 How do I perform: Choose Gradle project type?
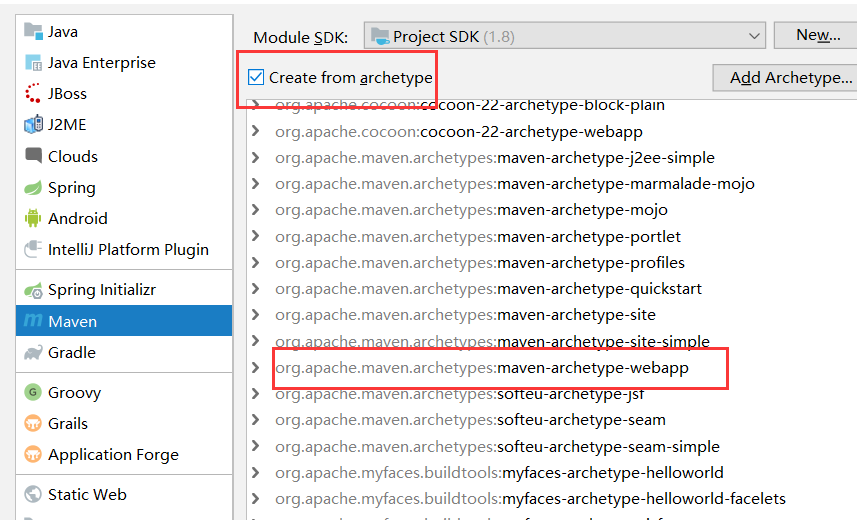124,353
